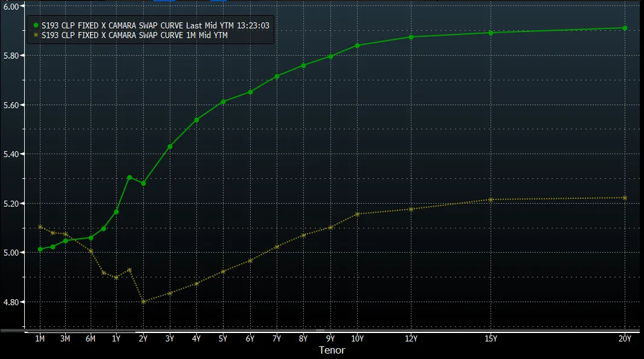The width and height of the screenshot is (644, 359).
Task: Click the 10Y tenor axis label
Action: pos(357,339)
